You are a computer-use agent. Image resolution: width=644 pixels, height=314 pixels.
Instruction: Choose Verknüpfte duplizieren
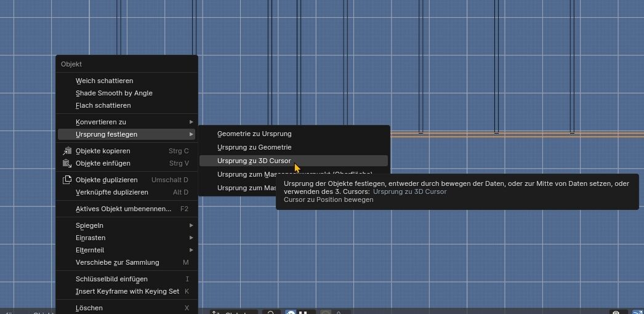click(111, 192)
